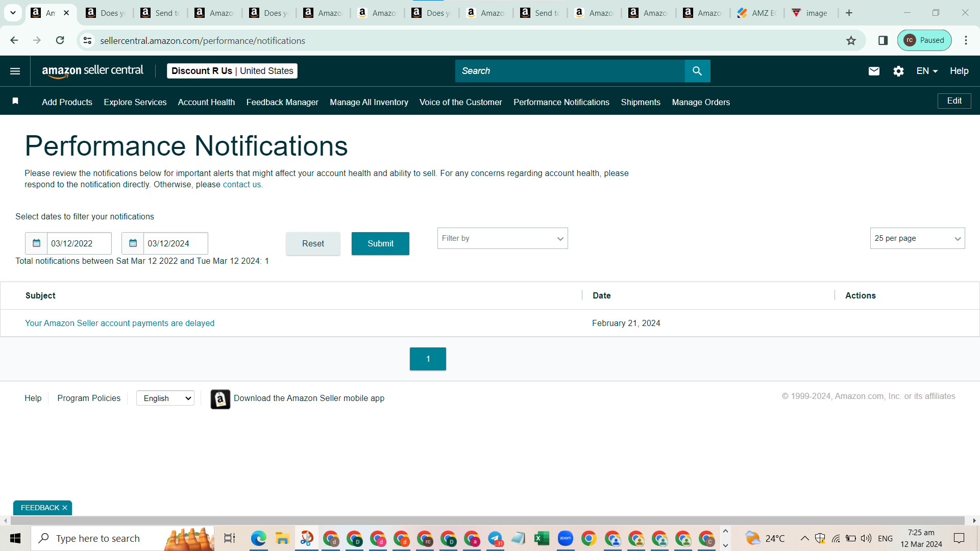Open Add Products in the navigation bar
The height and width of the screenshot is (551, 980).
[67, 102]
